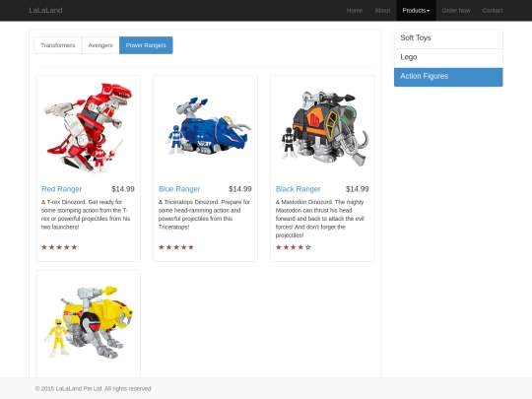Open the Order Now page
Image resolution: width=532 pixels, height=399 pixels.
coord(456,11)
